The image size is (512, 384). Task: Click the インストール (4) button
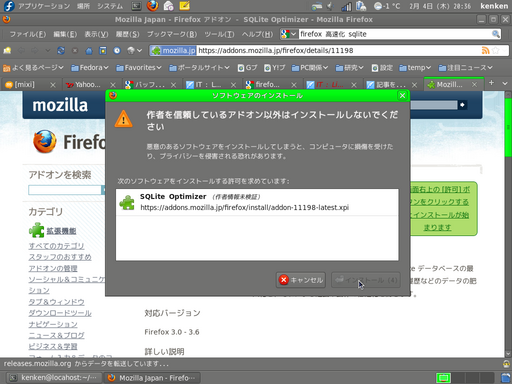point(366,280)
